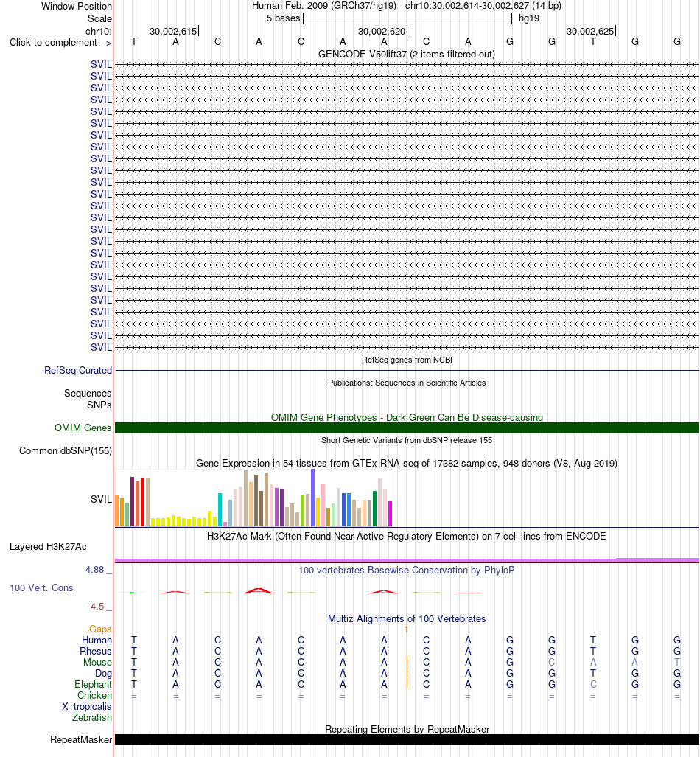Click the black RepeatMasker bar
The width and height of the screenshot is (700, 757).
[x=407, y=739]
